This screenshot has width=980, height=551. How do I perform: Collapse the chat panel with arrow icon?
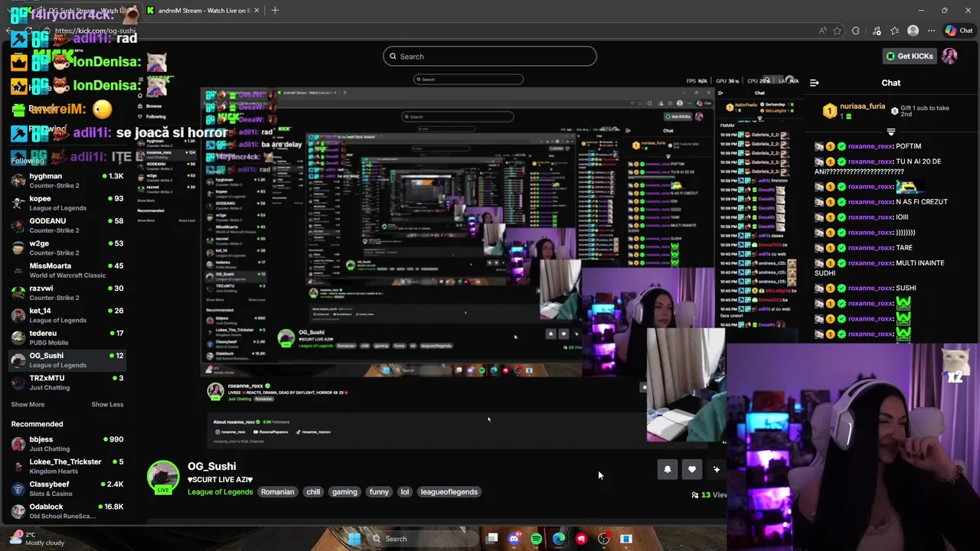coord(815,83)
